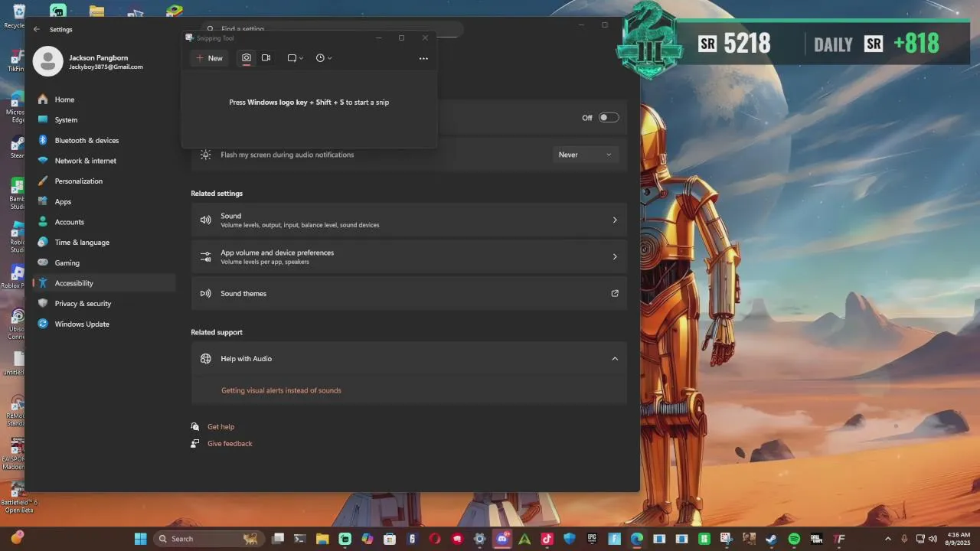Select Network & internet section
Screen dimensions: 980x551
tap(103, 161)
